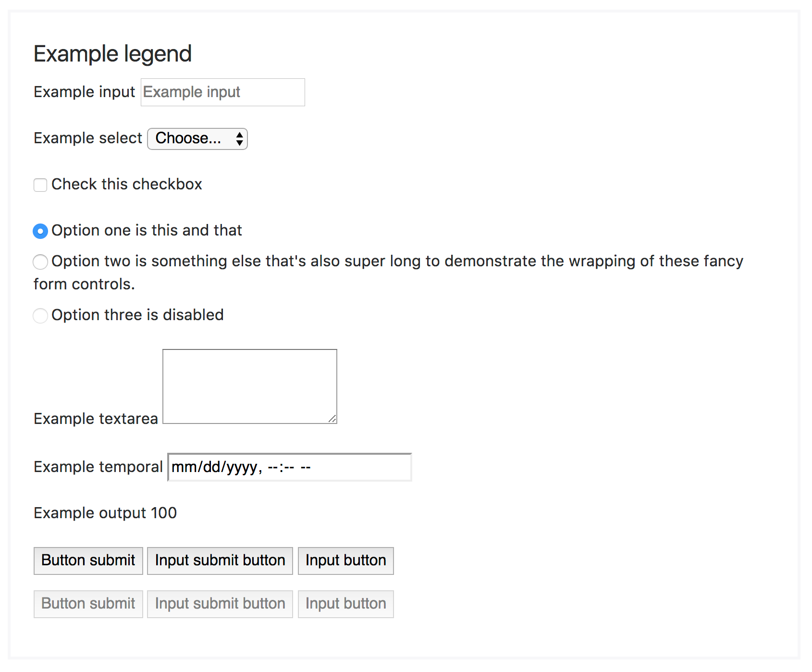This screenshot has width=812, height=672.
Task: Click the 'Option one is this and that' label
Action: pyautogui.click(x=147, y=231)
